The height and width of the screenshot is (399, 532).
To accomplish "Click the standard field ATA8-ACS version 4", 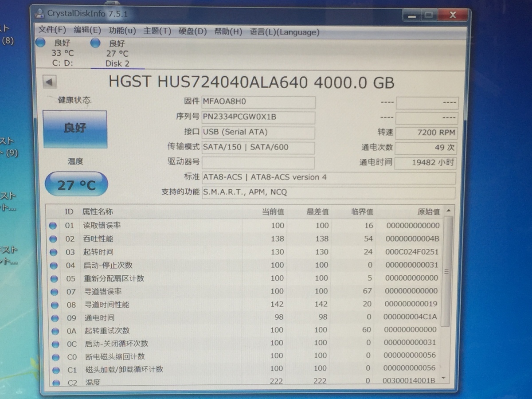I will tap(329, 178).
